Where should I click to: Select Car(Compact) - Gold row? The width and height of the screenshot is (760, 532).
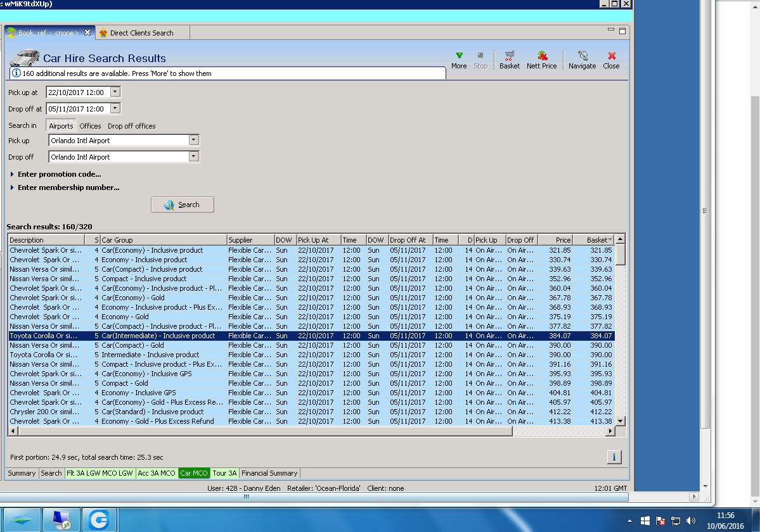tap(311, 345)
